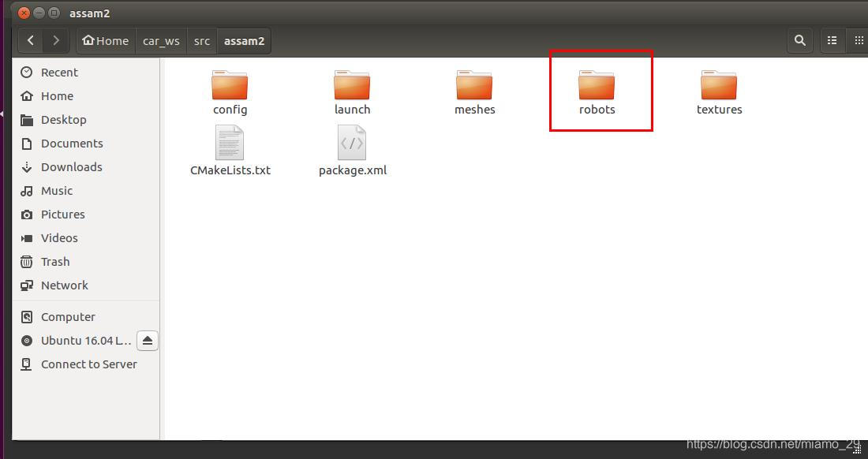Select the package.xml file icon
Viewport: 868px width, 459px height.
352,143
